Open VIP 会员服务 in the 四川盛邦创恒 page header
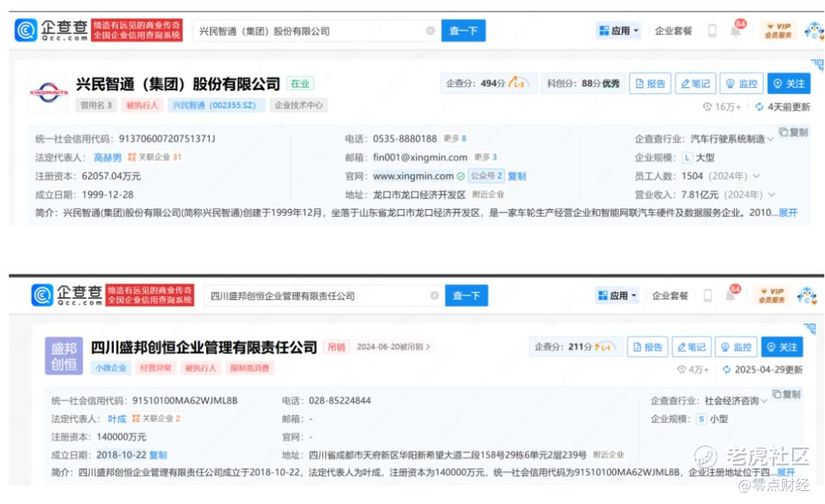825x504 pixels. coord(772,295)
